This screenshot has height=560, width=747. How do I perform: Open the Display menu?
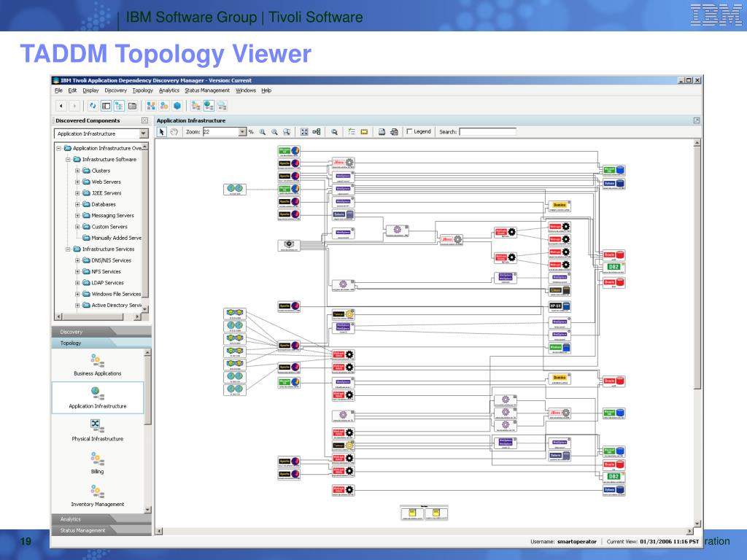pos(90,90)
